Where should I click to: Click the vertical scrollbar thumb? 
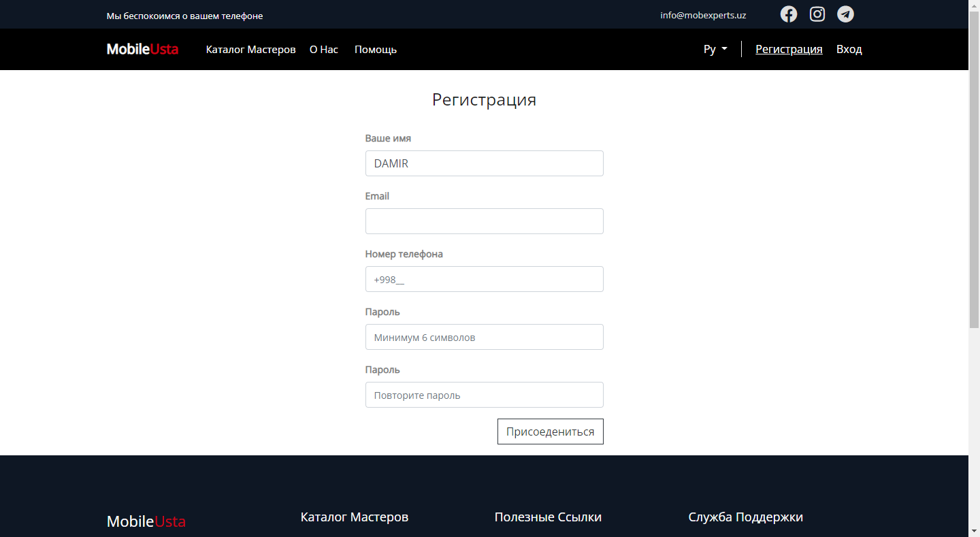click(x=974, y=170)
